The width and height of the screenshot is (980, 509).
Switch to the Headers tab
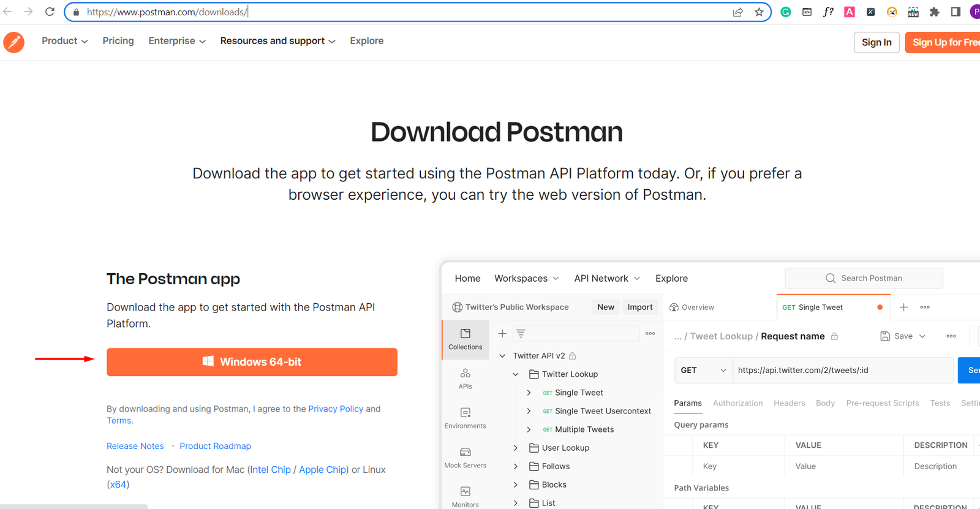tap(789, 403)
